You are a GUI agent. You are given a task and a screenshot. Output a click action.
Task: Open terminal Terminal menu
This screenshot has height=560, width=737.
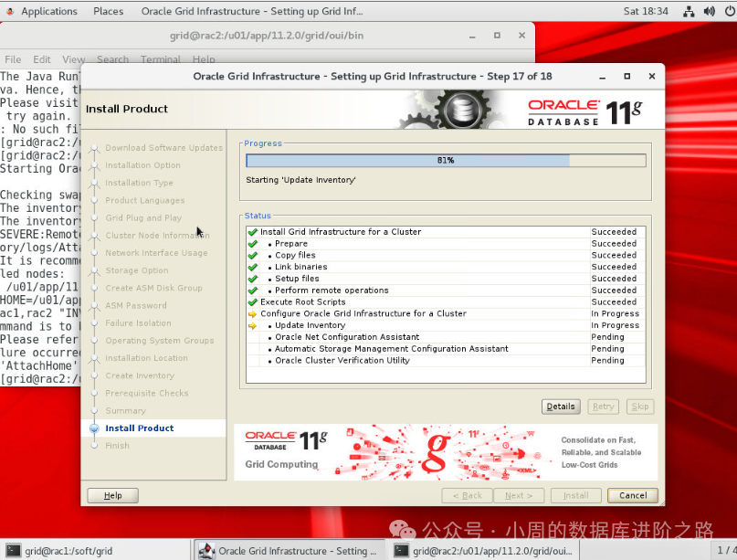click(161, 59)
